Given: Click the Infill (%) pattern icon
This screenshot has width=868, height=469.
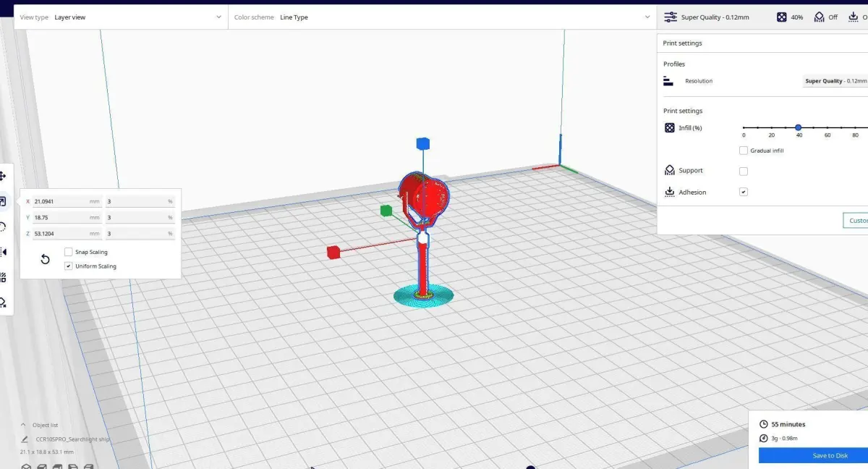Looking at the screenshot, I should point(669,128).
